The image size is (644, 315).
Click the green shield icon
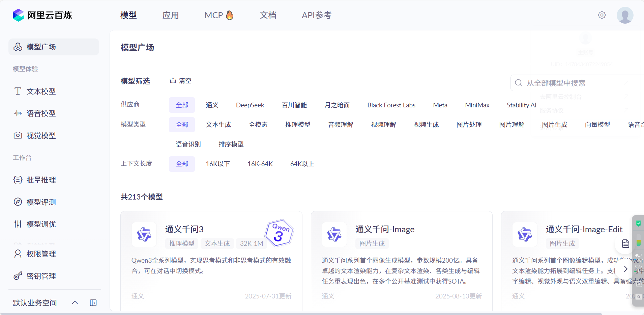click(x=639, y=224)
